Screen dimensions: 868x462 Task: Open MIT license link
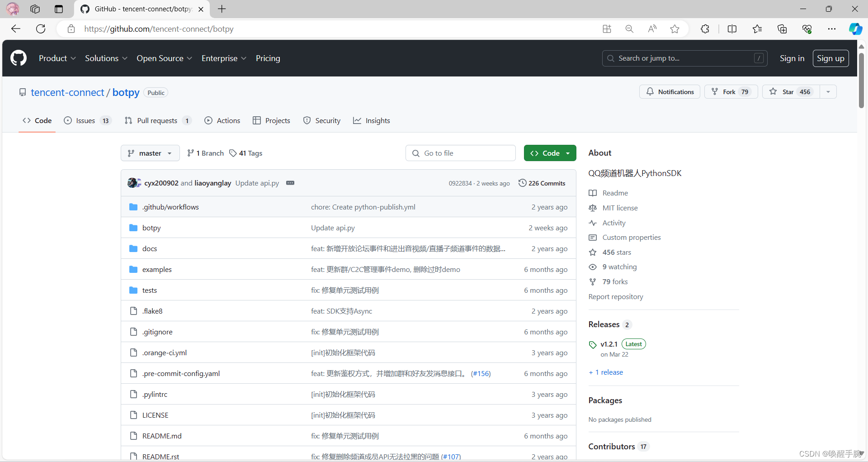620,208
